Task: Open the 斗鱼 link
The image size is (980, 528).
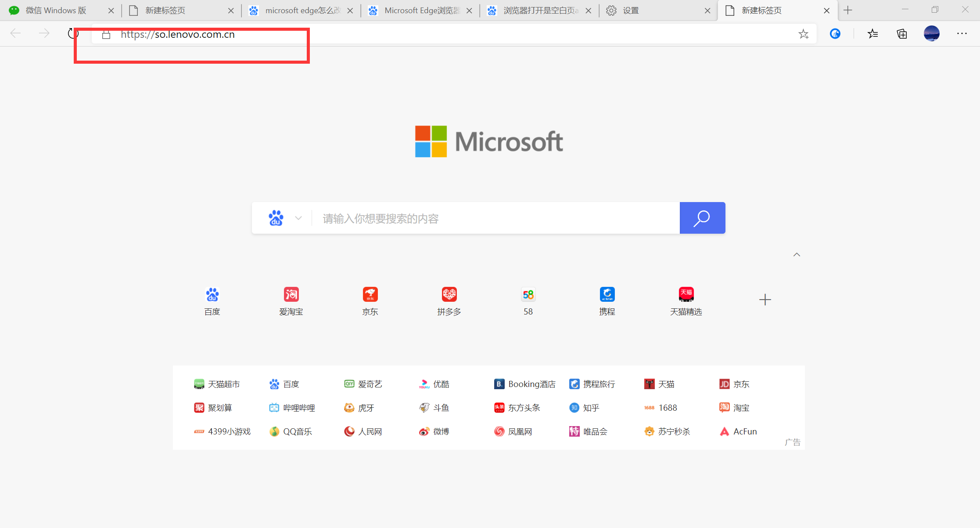Action: pyautogui.click(x=434, y=408)
